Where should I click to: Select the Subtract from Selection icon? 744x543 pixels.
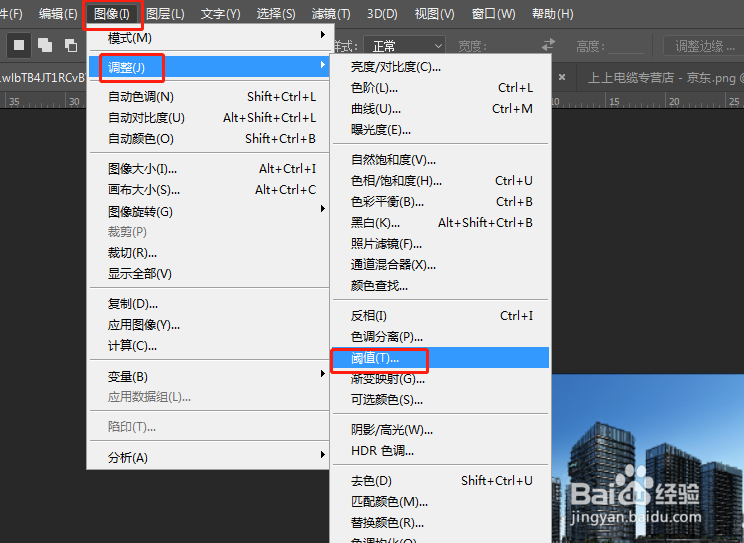click(71, 46)
